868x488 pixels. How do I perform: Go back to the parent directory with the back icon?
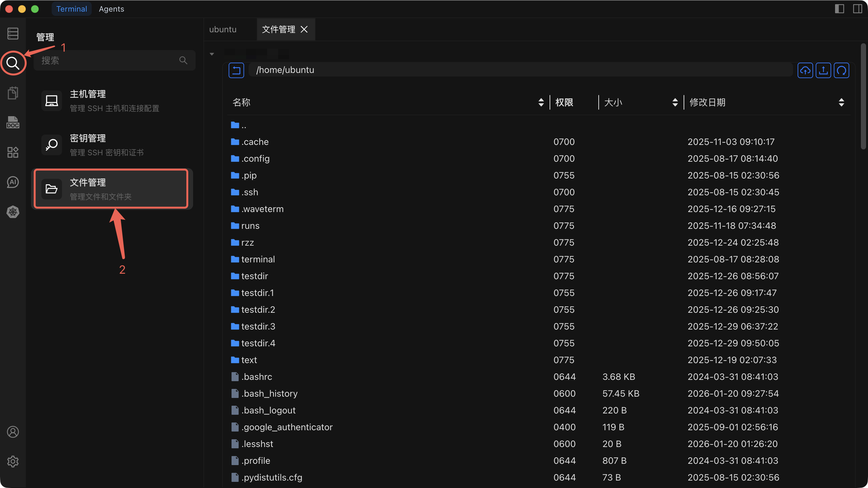(236, 70)
